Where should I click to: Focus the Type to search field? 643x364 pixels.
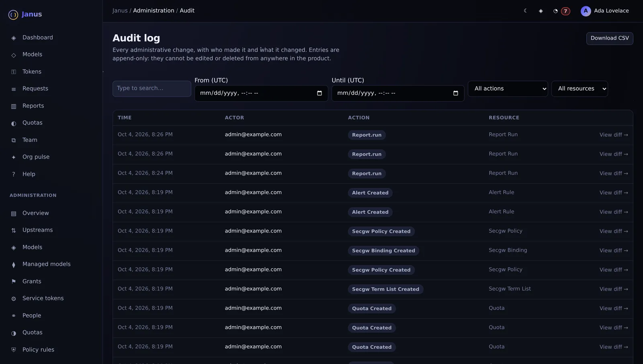click(x=152, y=88)
